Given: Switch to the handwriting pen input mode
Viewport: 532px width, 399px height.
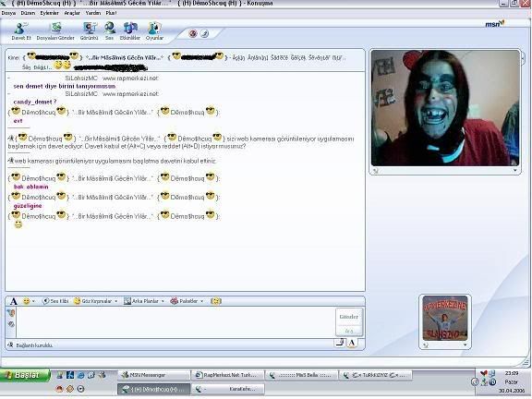Looking at the screenshot, I should [x=340, y=343].
